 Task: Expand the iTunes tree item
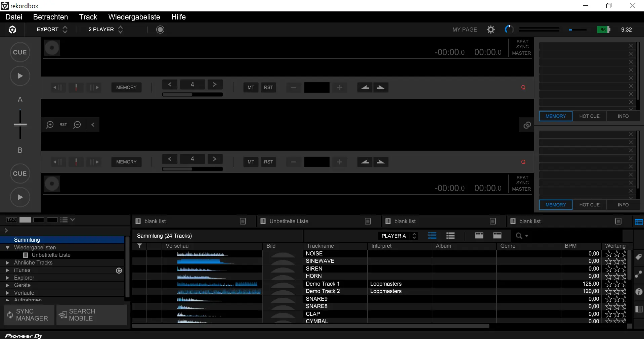coord(7,270)
